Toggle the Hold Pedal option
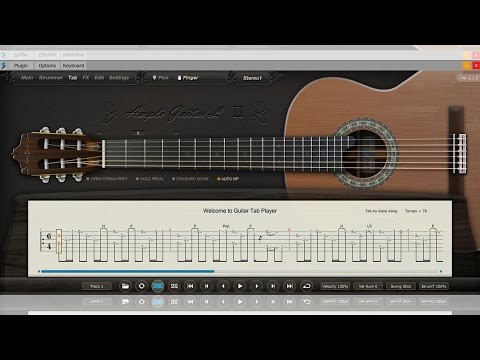 tap(150, 179)
